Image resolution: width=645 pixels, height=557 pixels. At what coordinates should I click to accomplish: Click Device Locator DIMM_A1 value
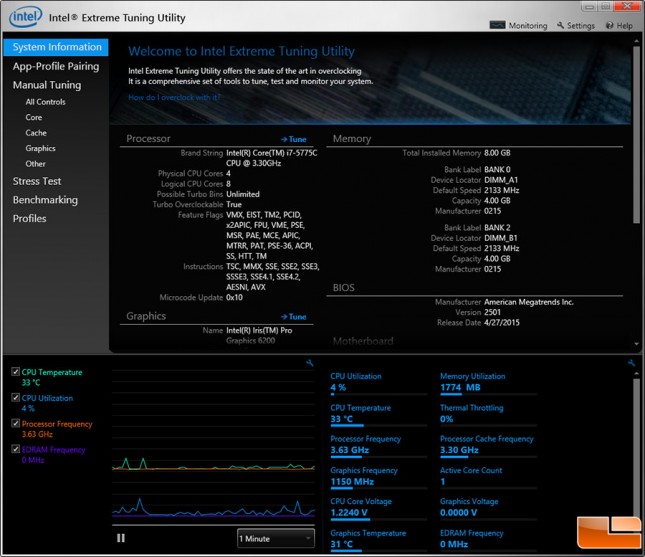[x=501, y=180]
